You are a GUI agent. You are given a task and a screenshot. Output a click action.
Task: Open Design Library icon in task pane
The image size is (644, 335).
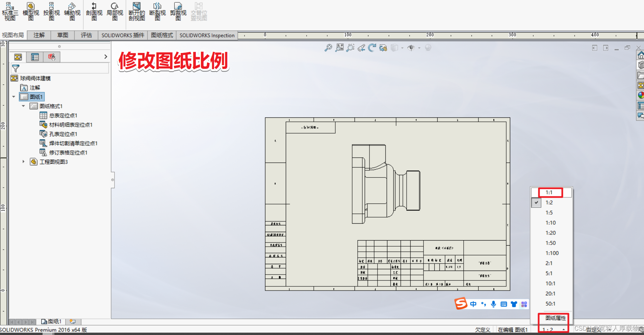click(x=641, y=65)
